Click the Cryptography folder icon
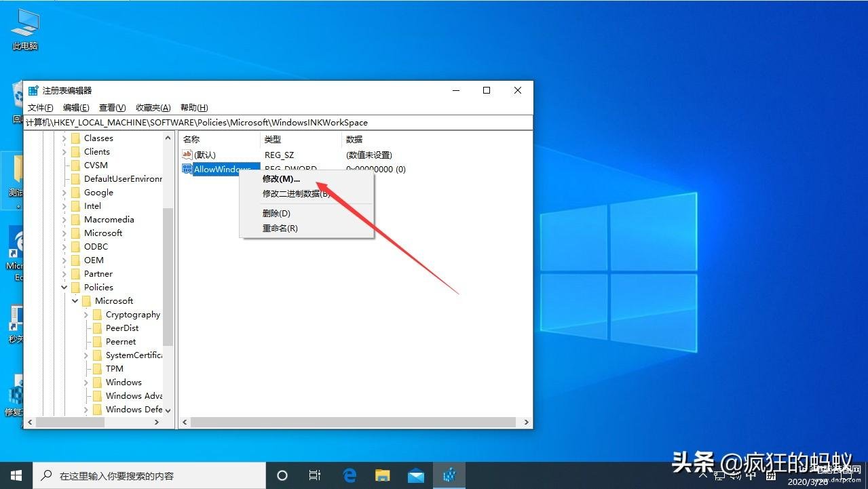The width and height of the screenshot is (868, 489). (x=97, y=315)
